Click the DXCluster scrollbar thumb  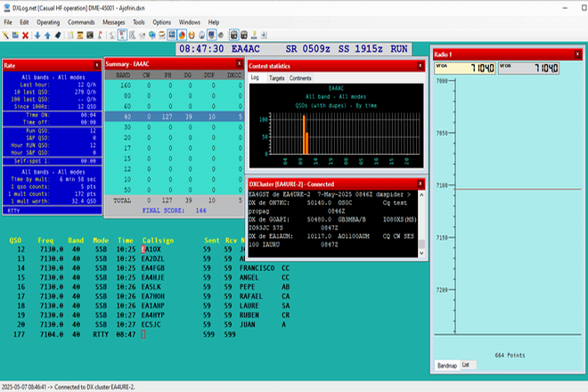421,244
